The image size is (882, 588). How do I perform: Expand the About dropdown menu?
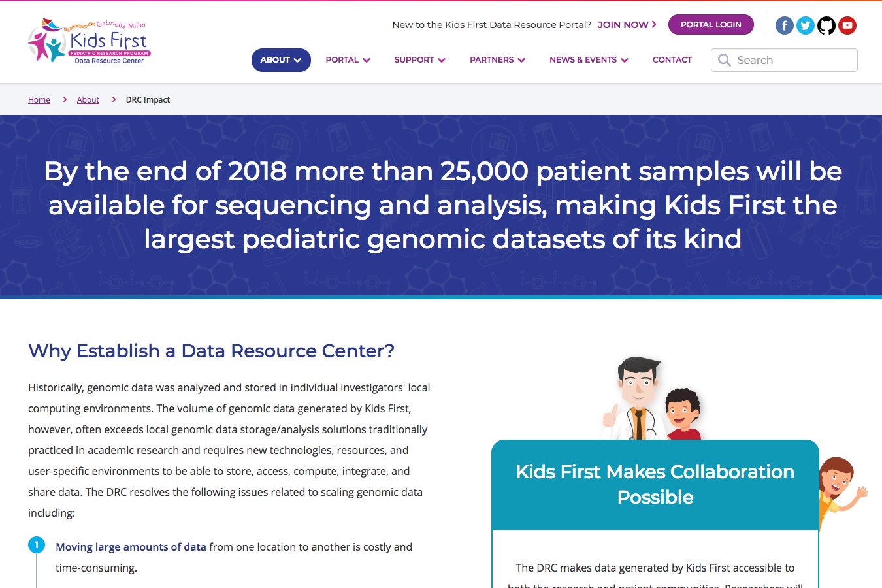(281, 60)
